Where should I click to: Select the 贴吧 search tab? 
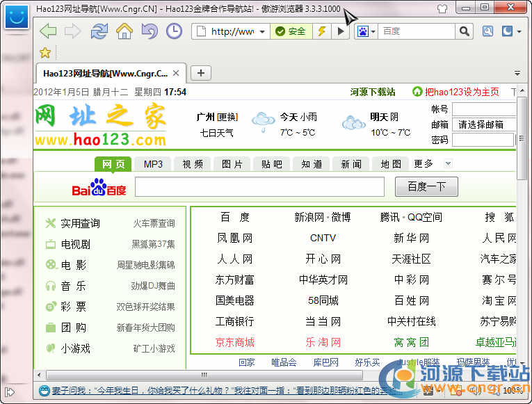pos(272,164)
